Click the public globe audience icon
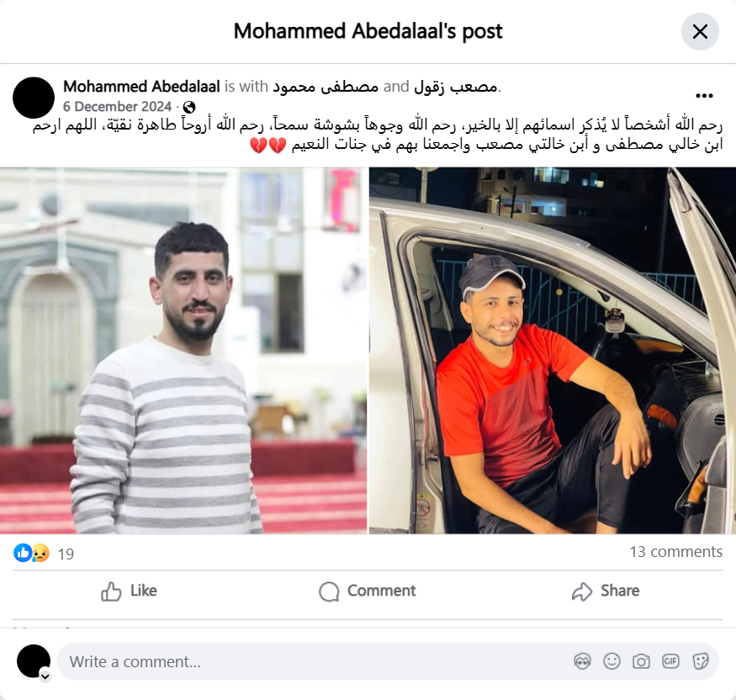736x700 pixels. (189, 107)
